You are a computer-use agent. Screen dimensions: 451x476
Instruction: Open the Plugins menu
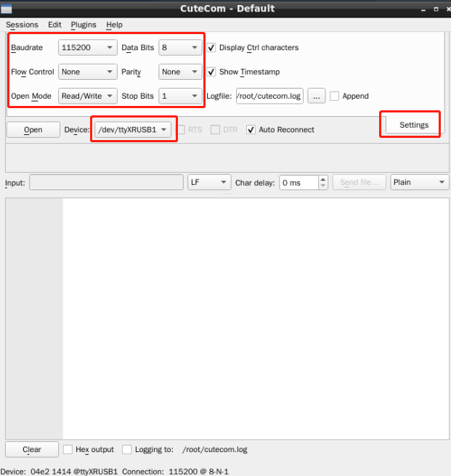[84, 25]
